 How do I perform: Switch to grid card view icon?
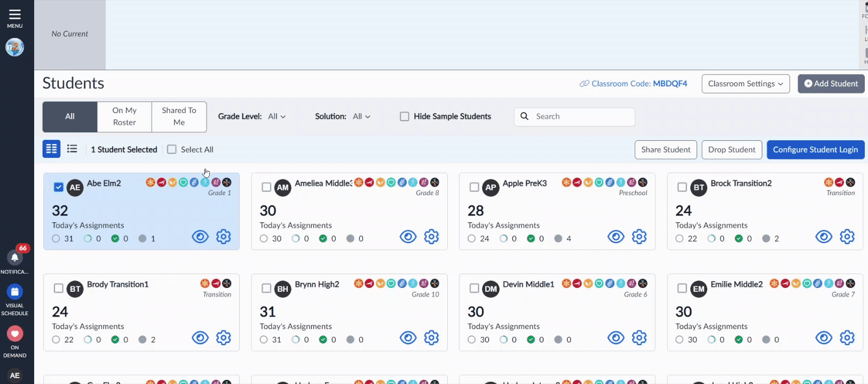52,149
